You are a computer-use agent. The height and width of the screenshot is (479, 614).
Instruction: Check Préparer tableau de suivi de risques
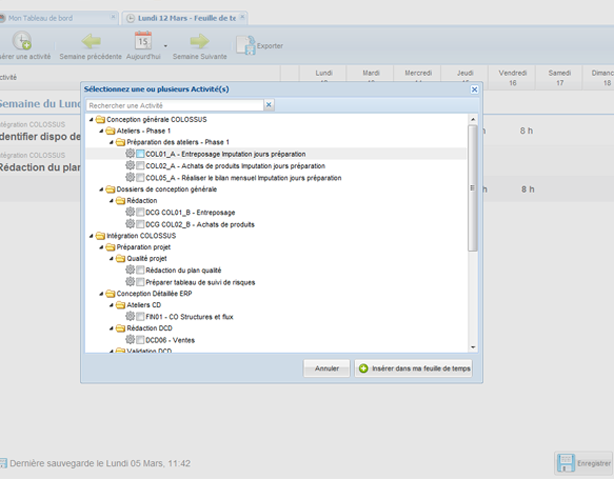tap(140, 282)
